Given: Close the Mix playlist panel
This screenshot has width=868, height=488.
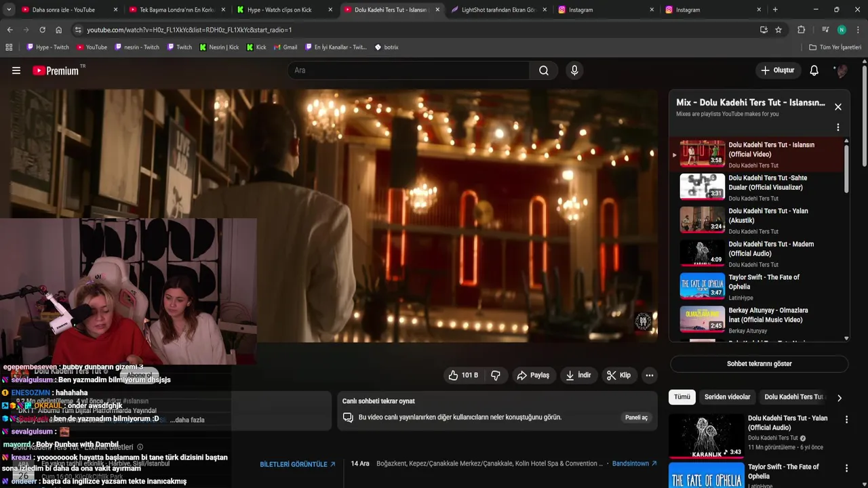Looking at the screenshot, I should coord(838,107).
